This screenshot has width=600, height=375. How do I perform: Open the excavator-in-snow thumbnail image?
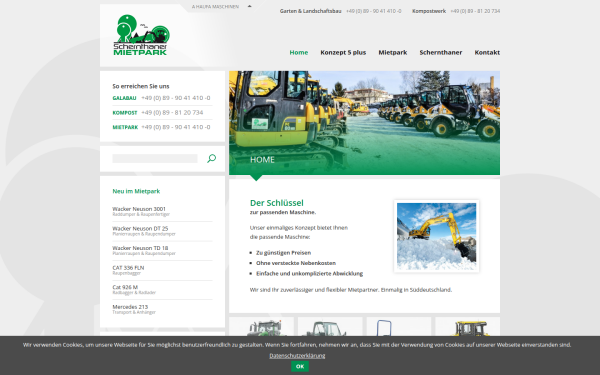[x=437, y=236]
